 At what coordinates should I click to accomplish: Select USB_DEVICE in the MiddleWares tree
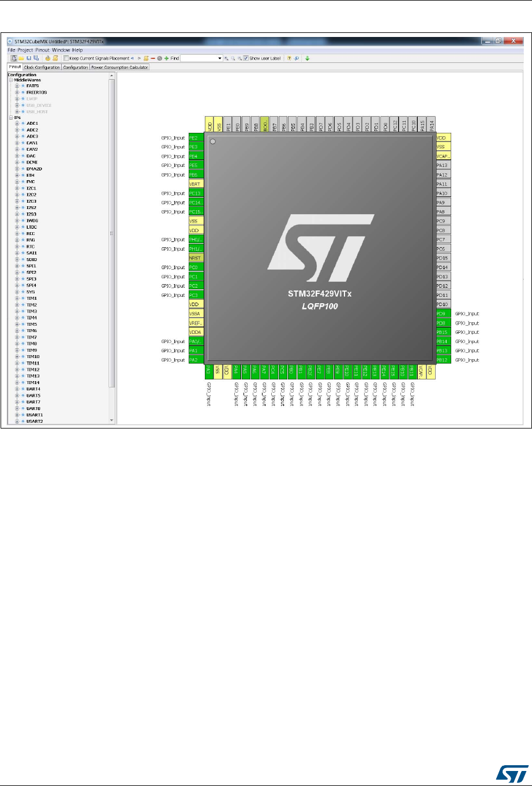coord(39,105)
